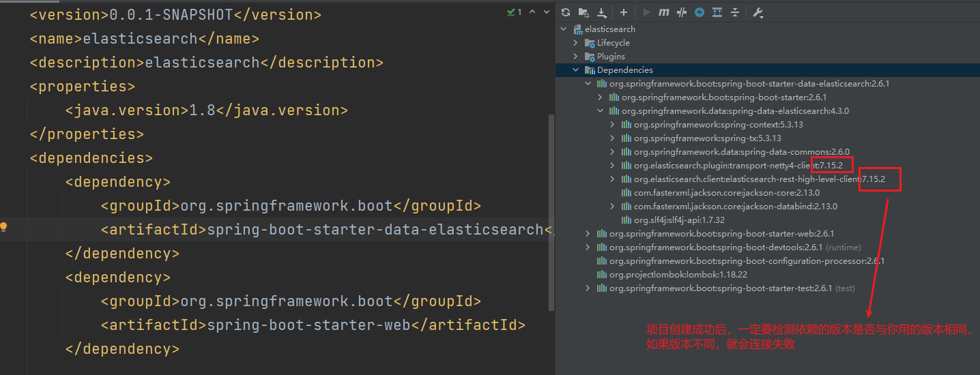980x375 pixels.
Task: Click Generate Sources and Update Folders icon
Action: point(583,12)
